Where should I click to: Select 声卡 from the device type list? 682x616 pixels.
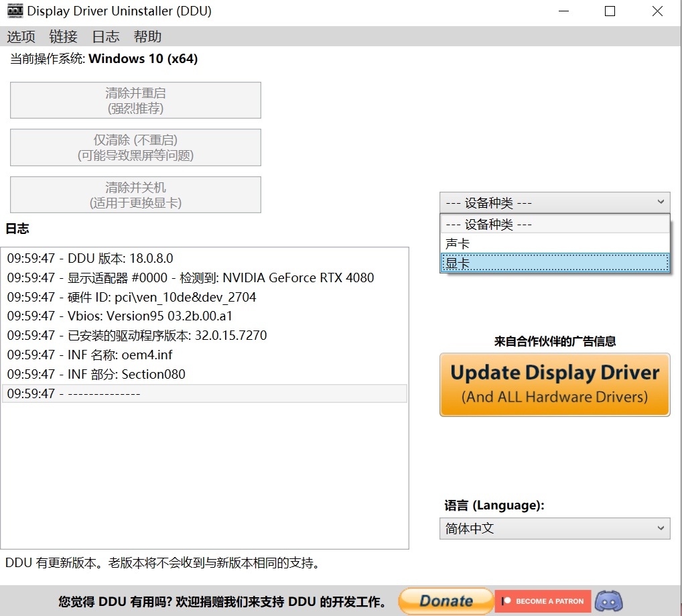pos(555,243)
